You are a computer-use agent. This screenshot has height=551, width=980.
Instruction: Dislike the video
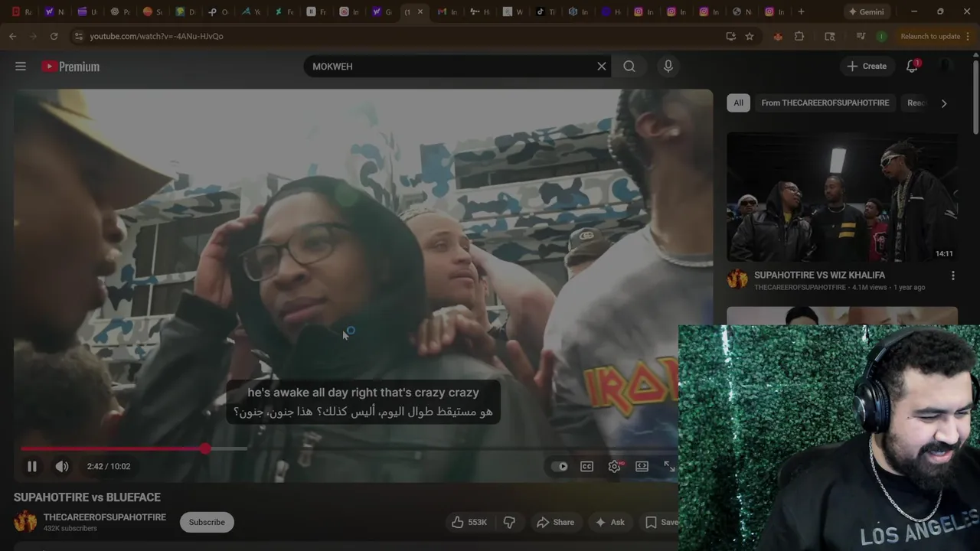coord(509,522)
